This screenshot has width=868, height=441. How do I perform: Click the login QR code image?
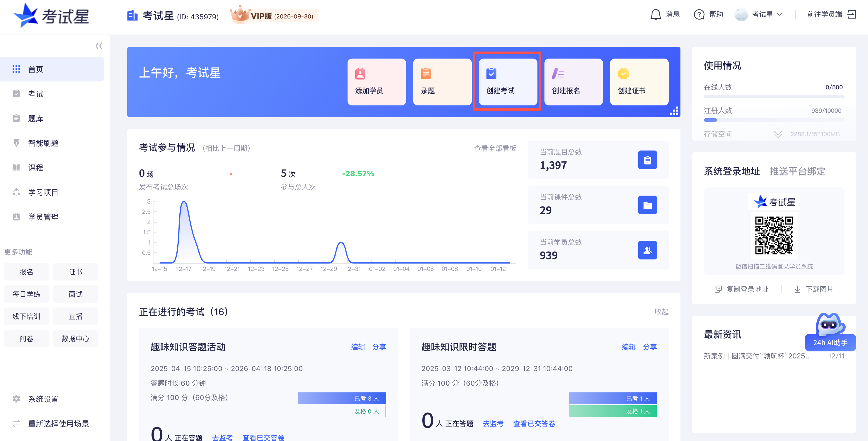pyautogui.click(x=774, y=235)
